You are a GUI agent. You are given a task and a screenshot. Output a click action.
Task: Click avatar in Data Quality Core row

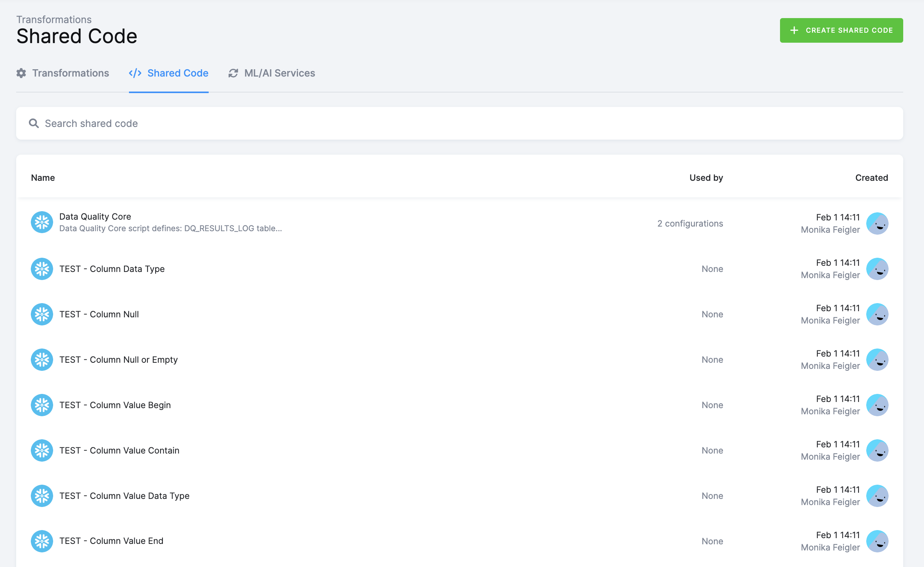click(877, 223)
